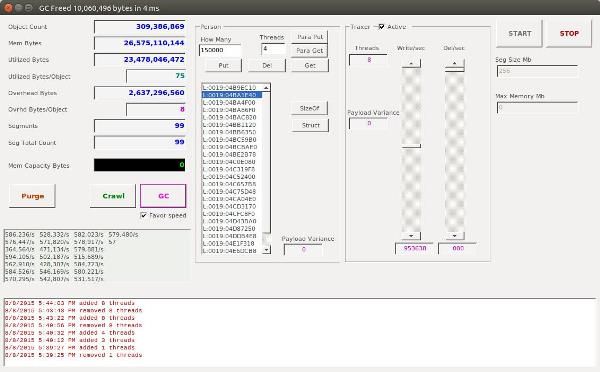Click the Write/sec slider thumb
The image size is (600, 372).
point(411,146)
